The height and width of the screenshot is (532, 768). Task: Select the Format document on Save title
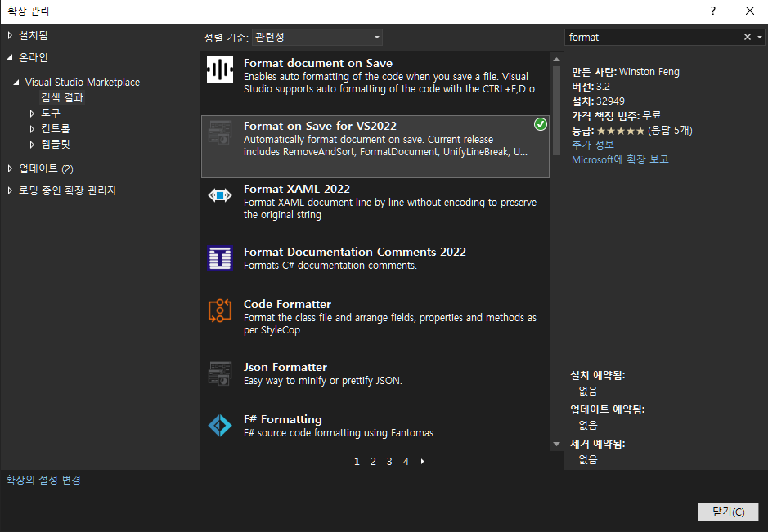318,63
